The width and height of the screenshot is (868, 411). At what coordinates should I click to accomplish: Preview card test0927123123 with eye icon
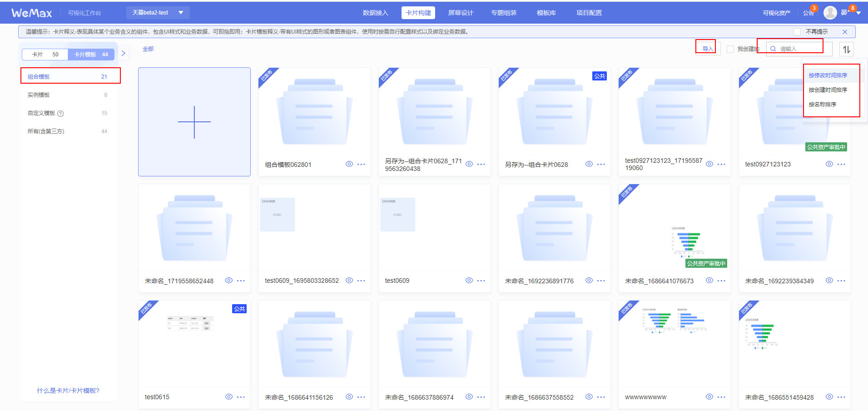pos(829,164)
